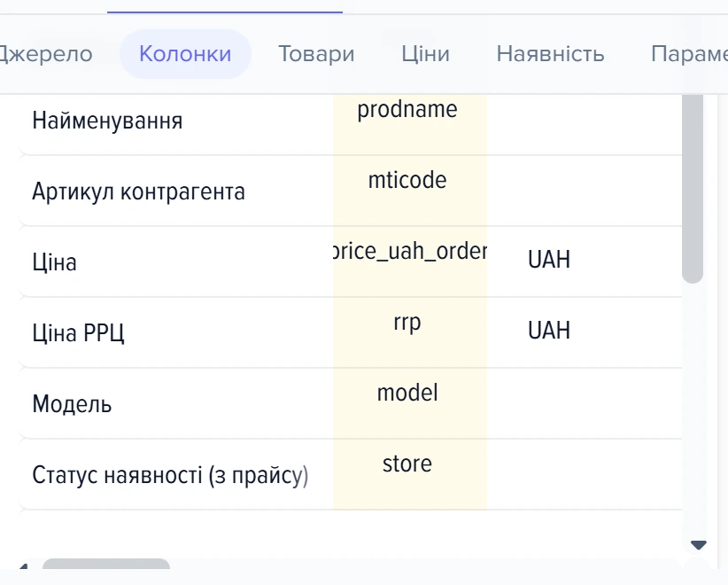Viewport: 728px width, 585px height.
Task: Select the Колонки tab
Action: click(x=185, y=54)
